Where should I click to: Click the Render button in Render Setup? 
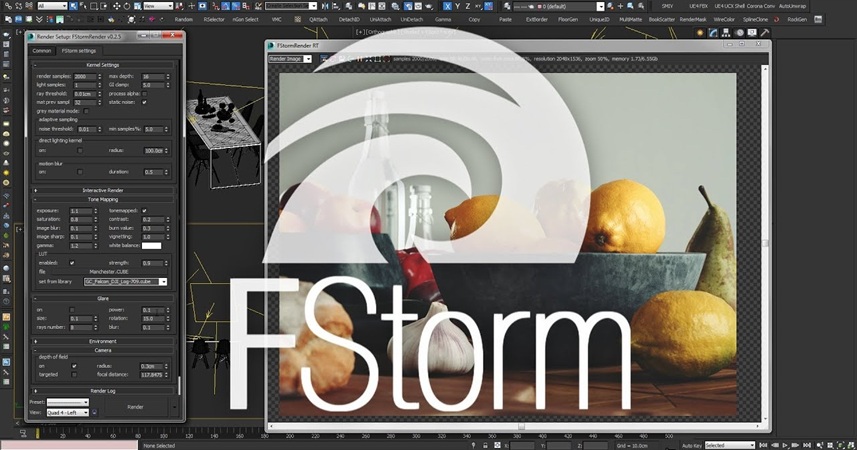tap(136, 407)
